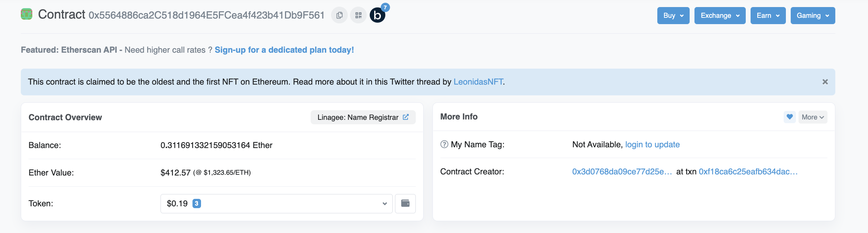Image resolution: width=868 pixels, height=233 pixels.
Task: Open the Gaming dropdown menu
Action: (x=813, y=16)
